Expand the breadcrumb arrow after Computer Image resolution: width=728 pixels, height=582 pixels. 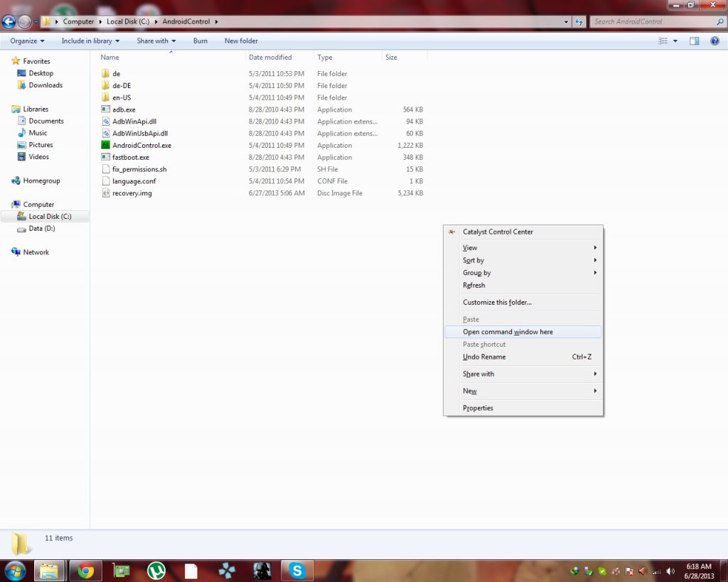(x=100, y=21)
